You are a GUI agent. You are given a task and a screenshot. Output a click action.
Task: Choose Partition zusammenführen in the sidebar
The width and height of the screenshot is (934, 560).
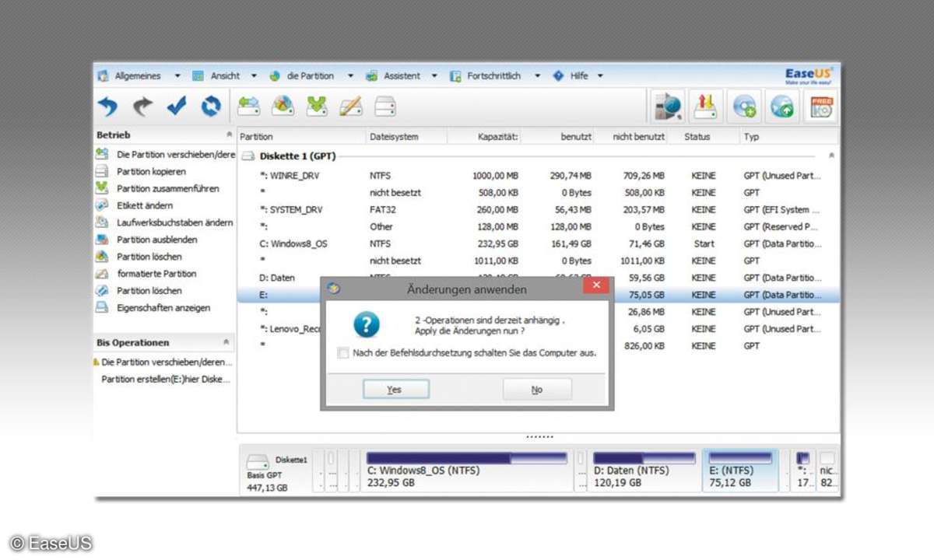(167, 189)
